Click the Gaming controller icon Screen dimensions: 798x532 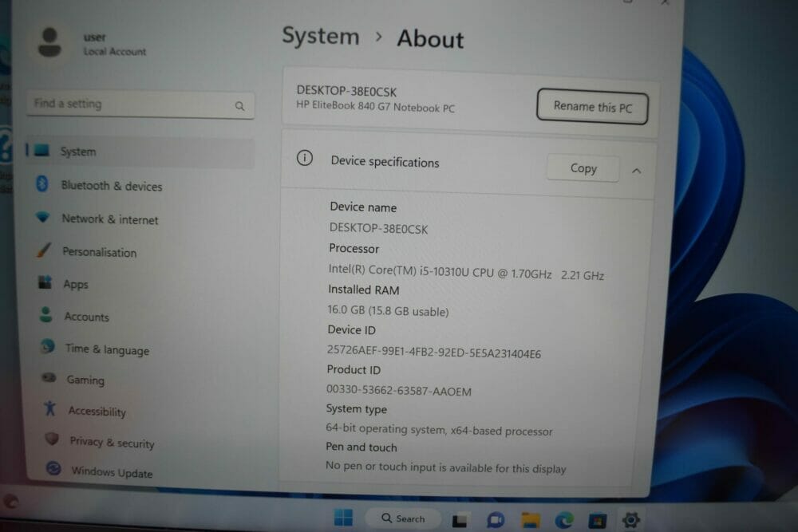(x=49, y=377)
